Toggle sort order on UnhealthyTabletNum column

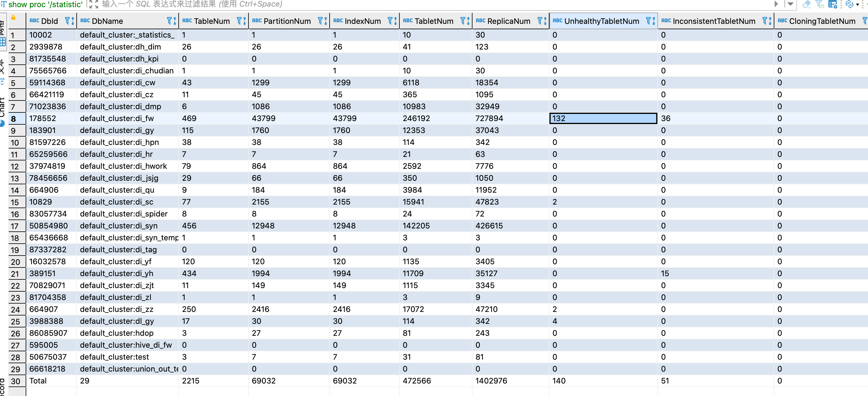click(654, 21)
